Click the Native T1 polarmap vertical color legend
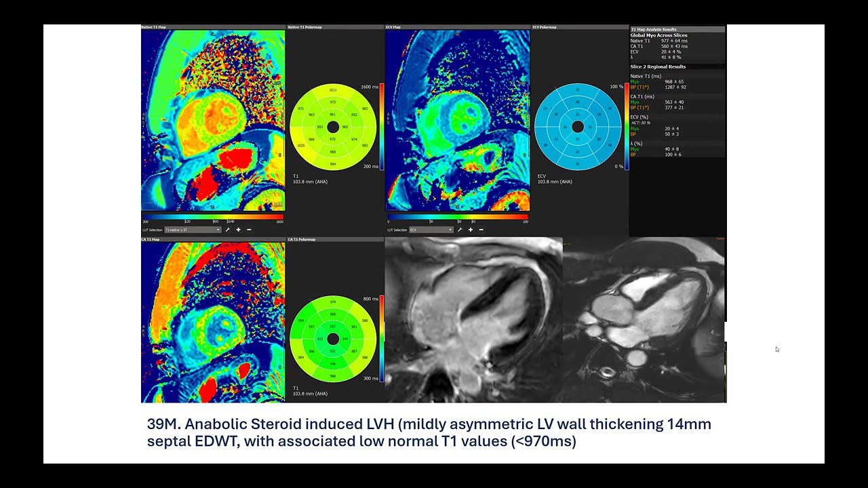The image size is (868, 488). [382, 126]
